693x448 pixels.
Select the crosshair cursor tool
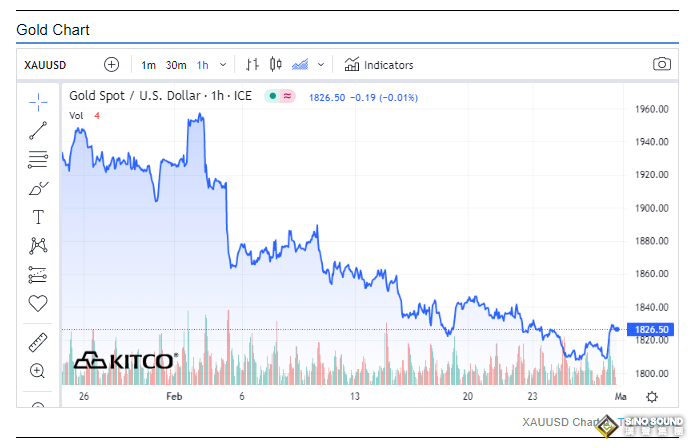(x=38, y=101)
